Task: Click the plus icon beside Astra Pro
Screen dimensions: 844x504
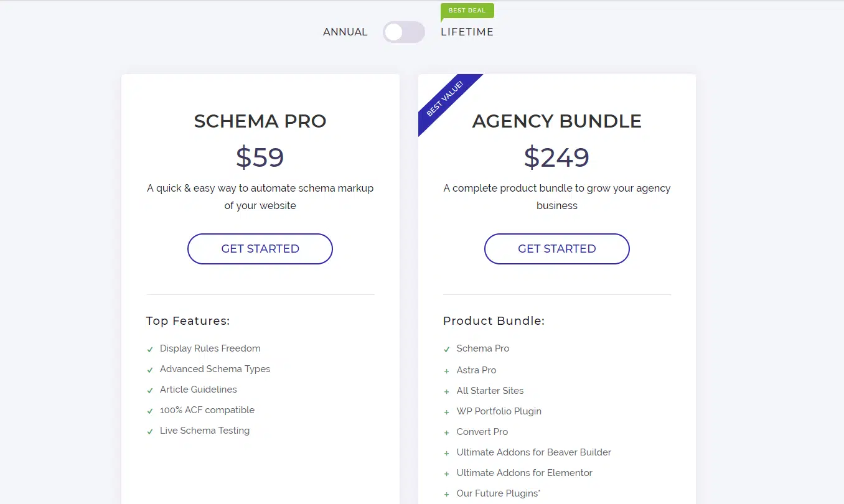Action: tap(446, 371)
